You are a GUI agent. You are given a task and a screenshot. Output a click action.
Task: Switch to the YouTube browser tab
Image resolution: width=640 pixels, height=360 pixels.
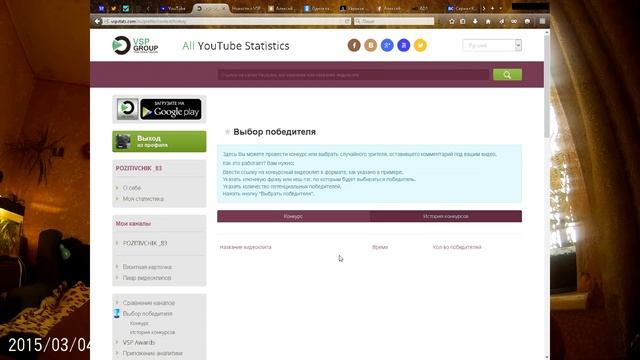[173, 8]
